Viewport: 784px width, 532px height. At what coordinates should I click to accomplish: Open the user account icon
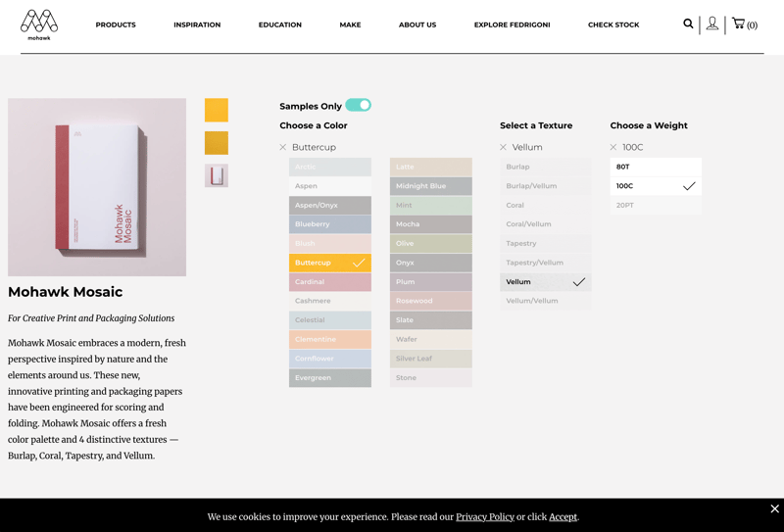click(712, 24)
